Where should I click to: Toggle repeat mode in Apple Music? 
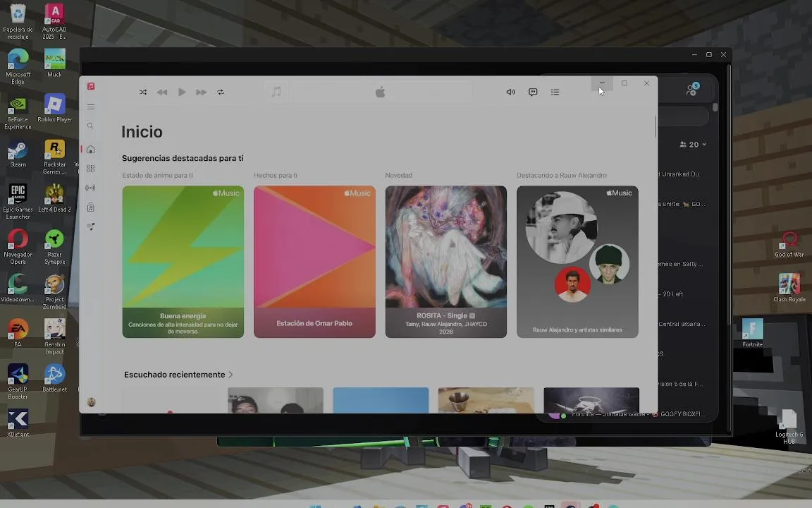(221, 92)
